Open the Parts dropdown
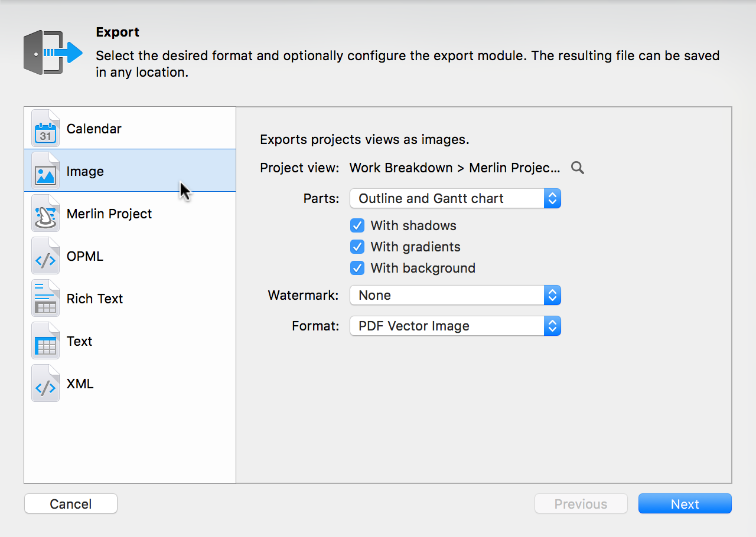Image resolution: width=756 pixels, height=537 pixels. click(x=455, y=198)
